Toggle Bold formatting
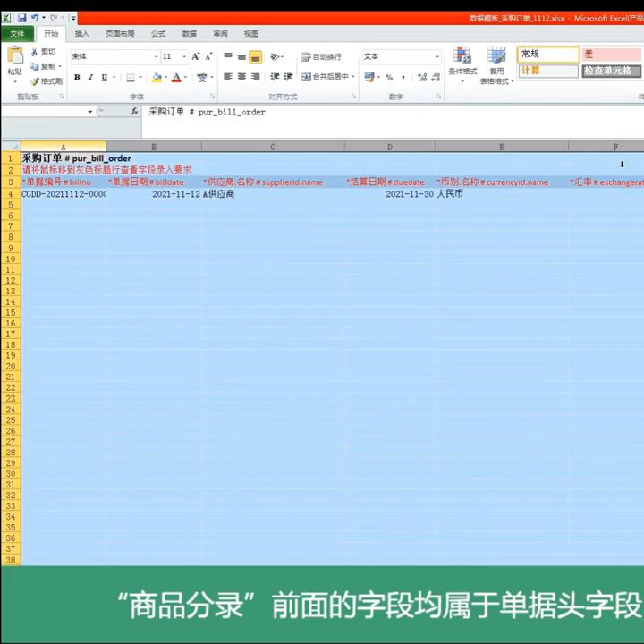 pos(77,77)
